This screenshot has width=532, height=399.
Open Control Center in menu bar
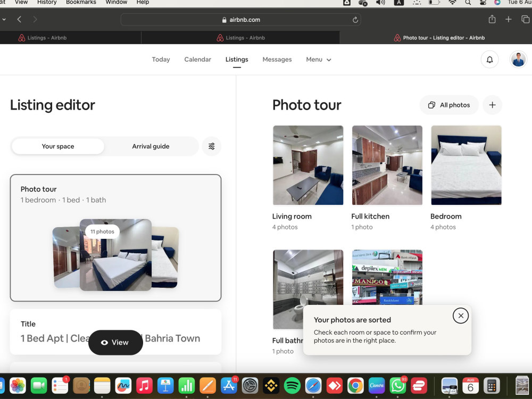(483, 2)
